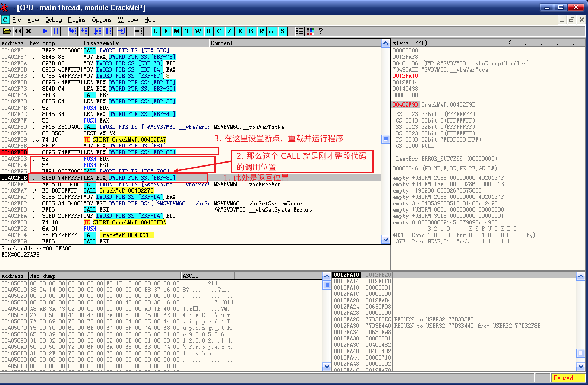Viewport: 588px width, 385px height.
Task: Click the Open file toolbar icon
Action: 7,31
